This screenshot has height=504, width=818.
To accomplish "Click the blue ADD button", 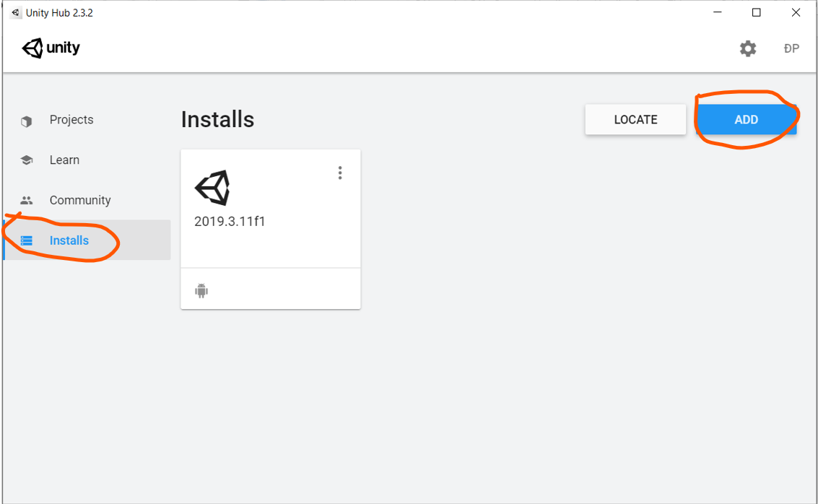I will pyautogui.click(x=746, y=120).
